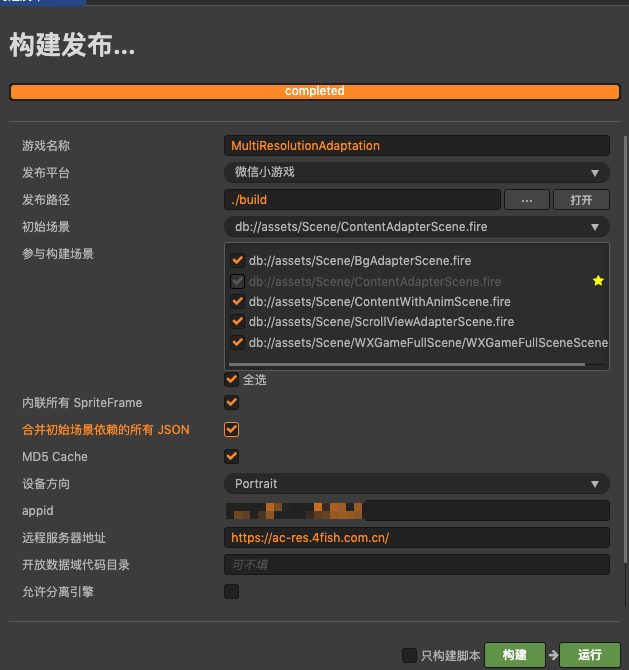Click the MD5 Cache label
This screenshot has height=670, width=629.
click(x=55, y=456)
